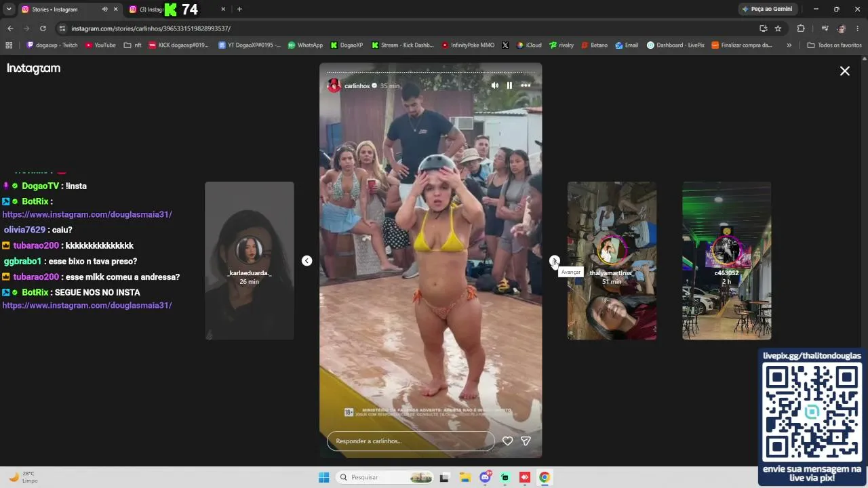Open the X bookmark icon
868x488 pixels.
[x=505, y=45]
